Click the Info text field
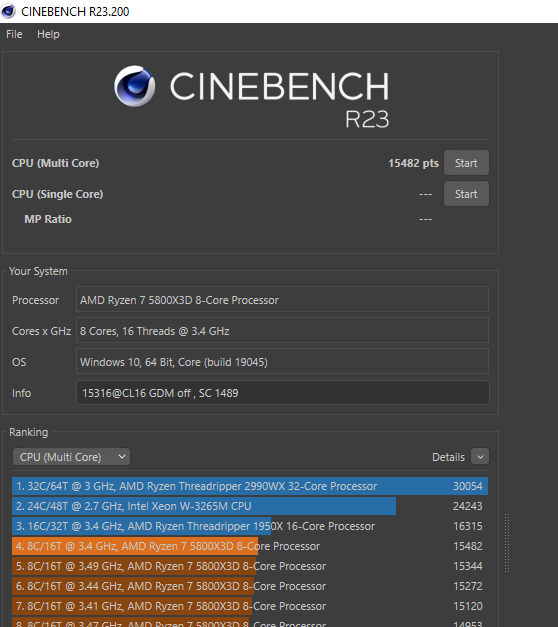Image resolution: width=558 pixels, height=627 pixels. [x=282, y=393]
